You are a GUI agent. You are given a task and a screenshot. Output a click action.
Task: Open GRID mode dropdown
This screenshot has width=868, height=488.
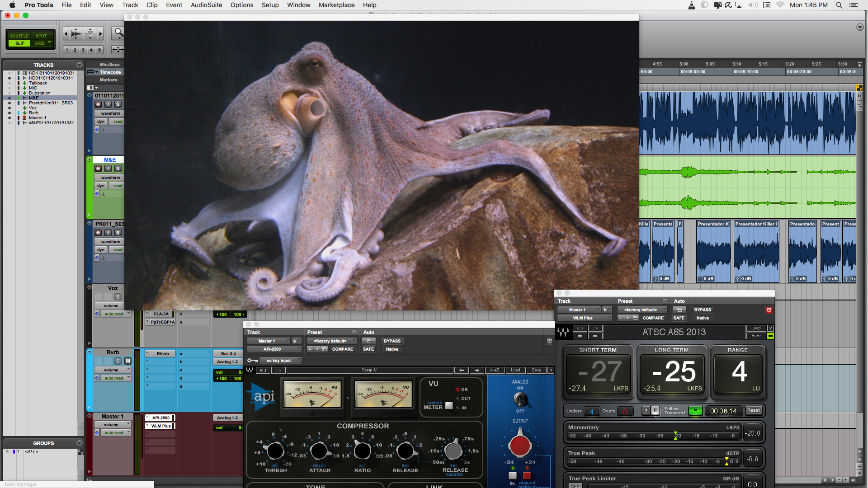[42, 43]
